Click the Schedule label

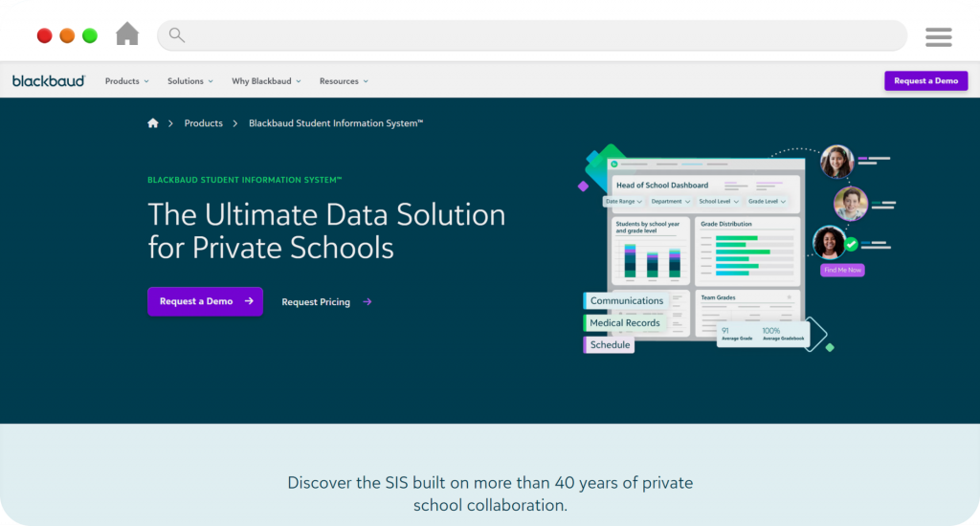point(610,345)
